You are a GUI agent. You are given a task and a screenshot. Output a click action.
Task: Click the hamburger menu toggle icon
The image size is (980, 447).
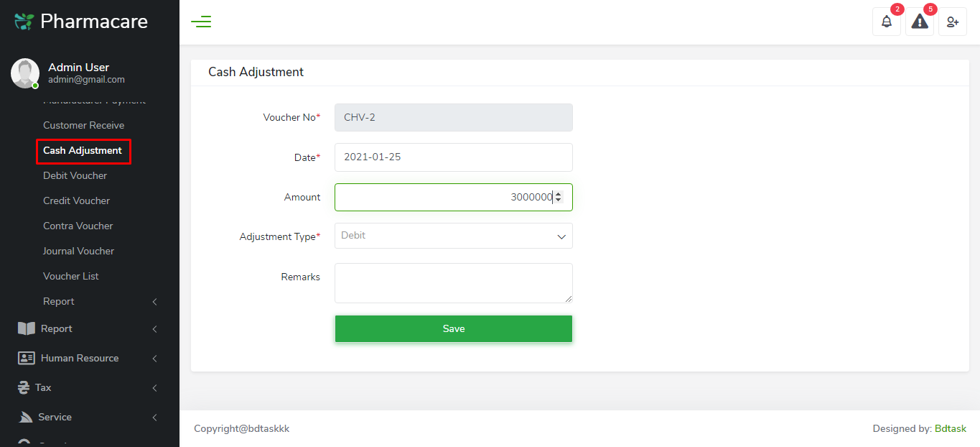[x=201, y=22]
